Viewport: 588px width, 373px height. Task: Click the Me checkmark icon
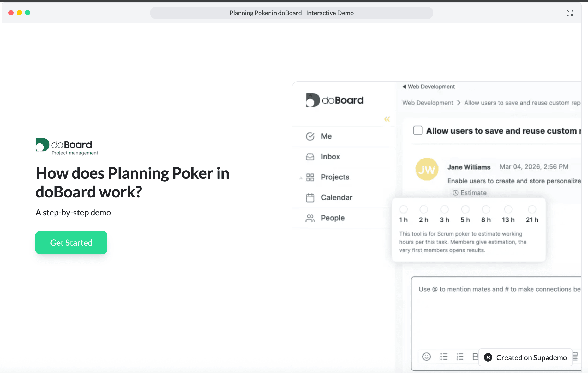310,136
